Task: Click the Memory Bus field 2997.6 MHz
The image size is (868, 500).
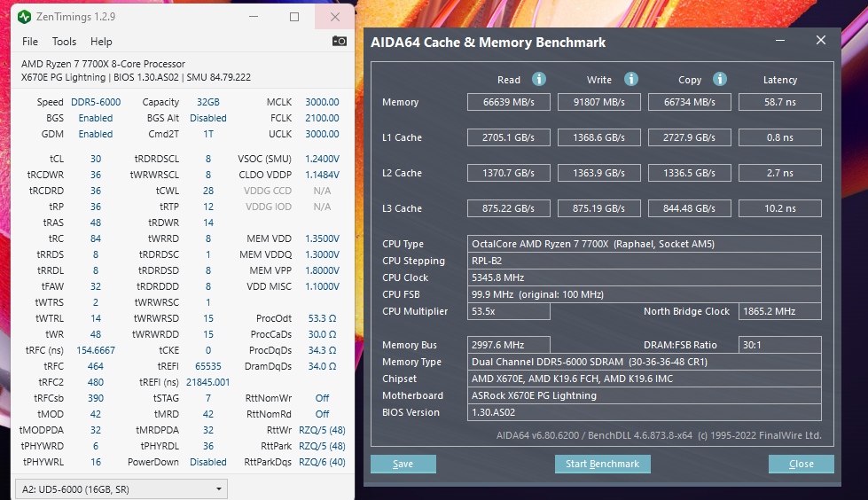Action: tap(509, 345)
